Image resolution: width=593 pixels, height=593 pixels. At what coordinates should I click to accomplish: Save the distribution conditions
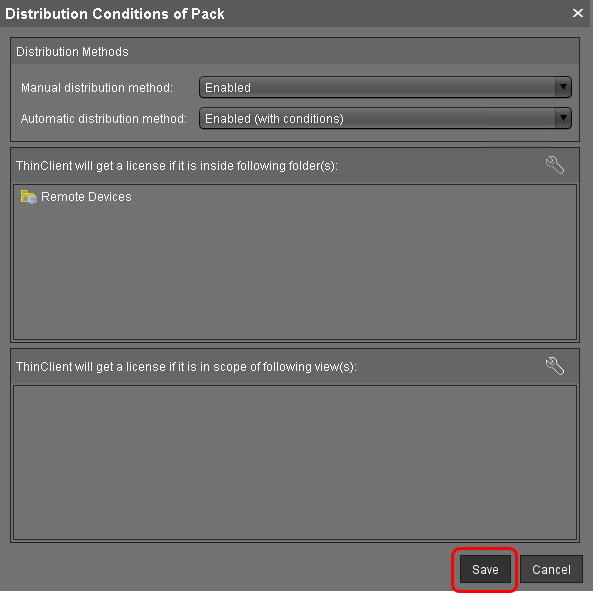pyautogui.click(x=485, y=569)
